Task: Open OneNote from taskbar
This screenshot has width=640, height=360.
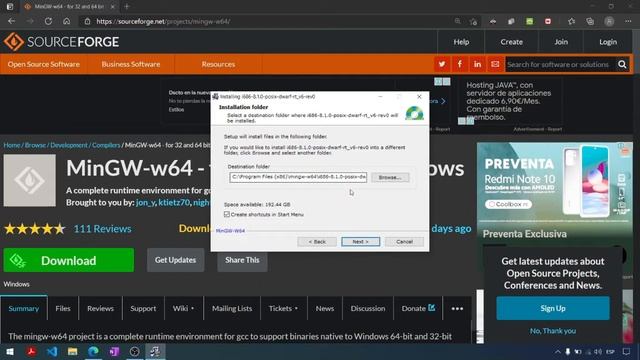Action: coord(114,351)
